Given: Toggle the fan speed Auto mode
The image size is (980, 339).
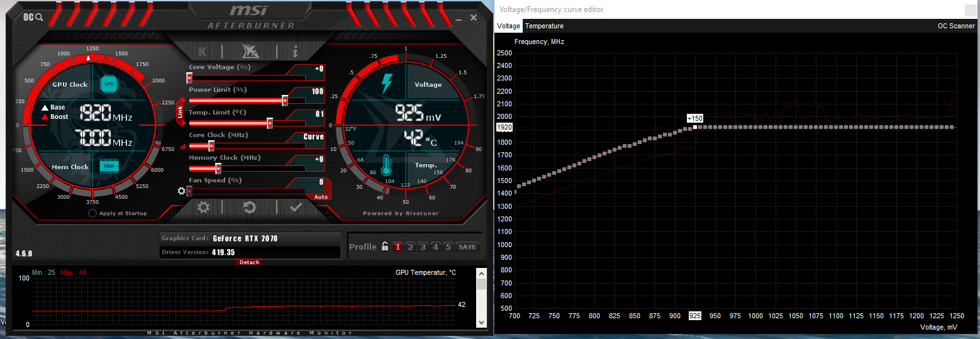Looking at the screenshot, I should [x=321, y=197].
